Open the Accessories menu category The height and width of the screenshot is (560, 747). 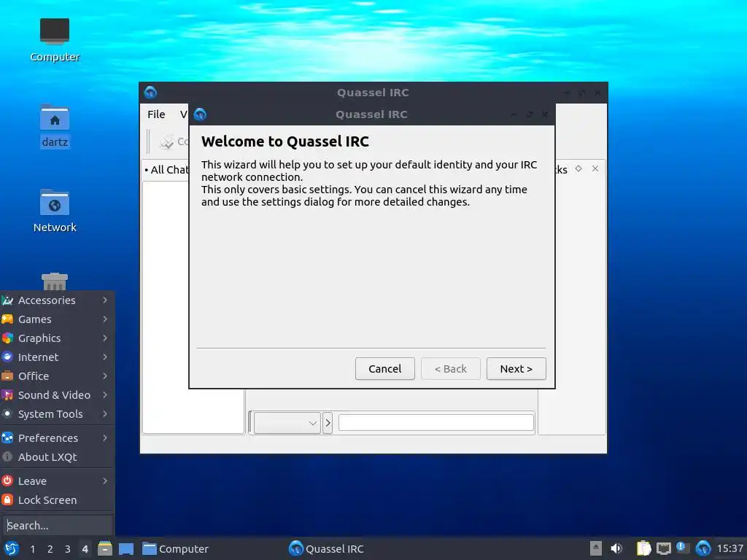coord(56,300)
